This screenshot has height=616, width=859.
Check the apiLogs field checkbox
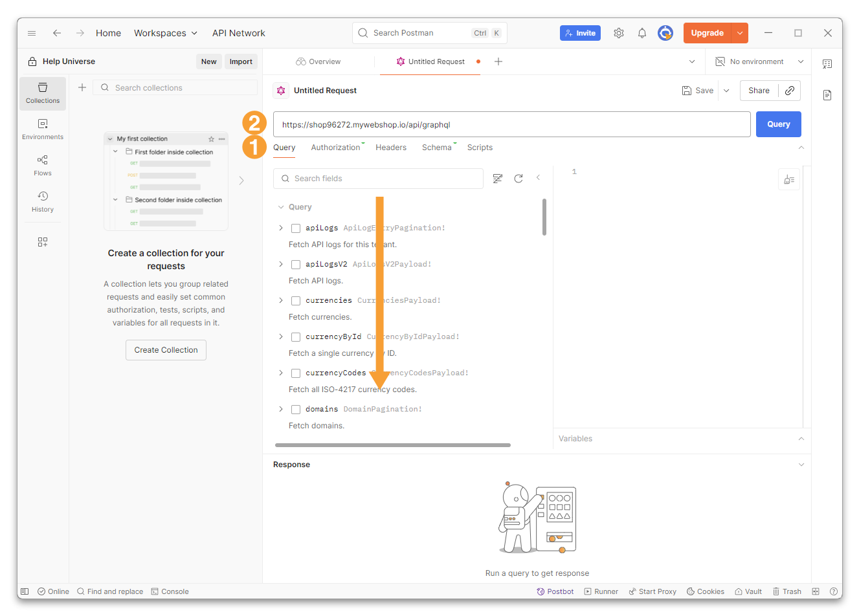click(296, 228)
